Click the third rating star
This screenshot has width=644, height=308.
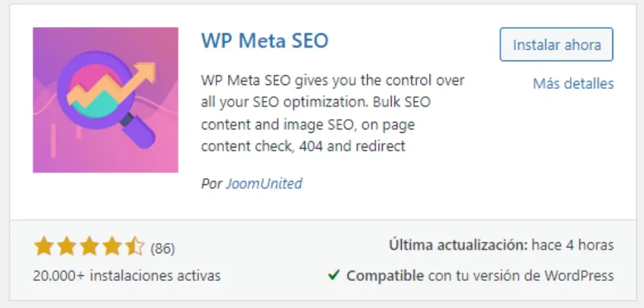90,246
